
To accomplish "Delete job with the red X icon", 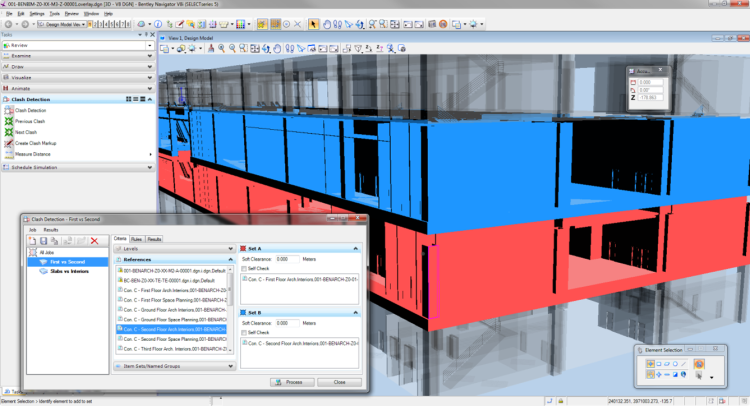I will click(94, 240).
